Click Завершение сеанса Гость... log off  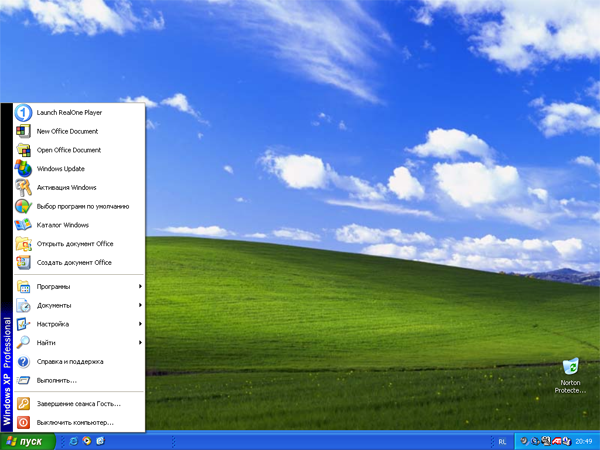[79, 404]
